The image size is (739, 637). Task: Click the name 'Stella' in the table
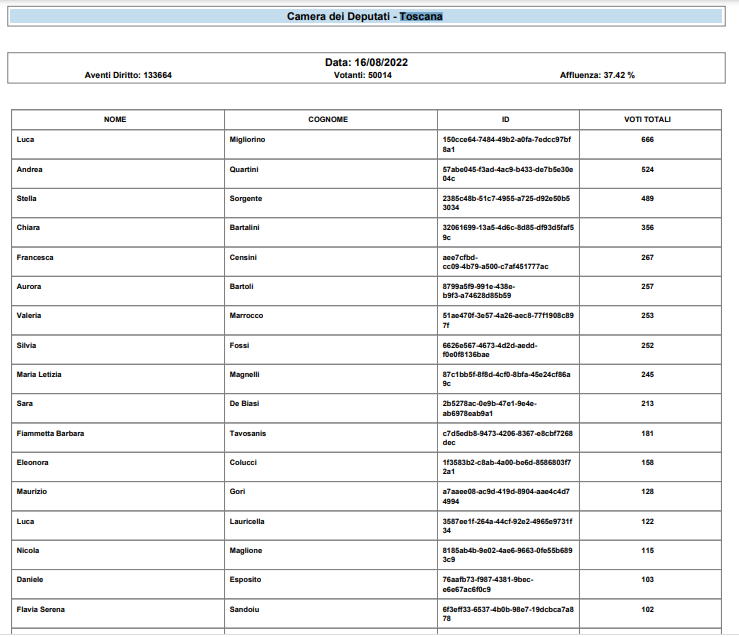pos(27,199)
